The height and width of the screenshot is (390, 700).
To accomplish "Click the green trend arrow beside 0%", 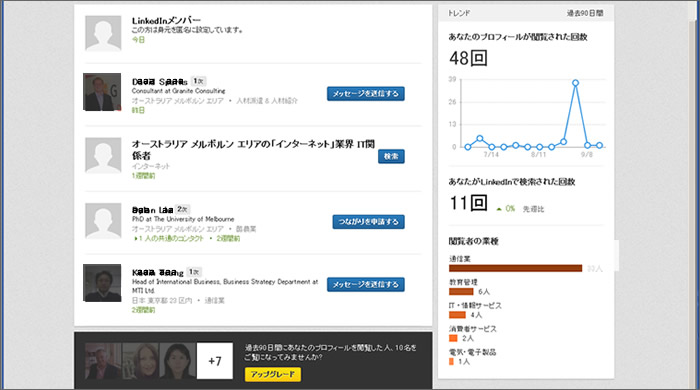I will pos(499,209).
